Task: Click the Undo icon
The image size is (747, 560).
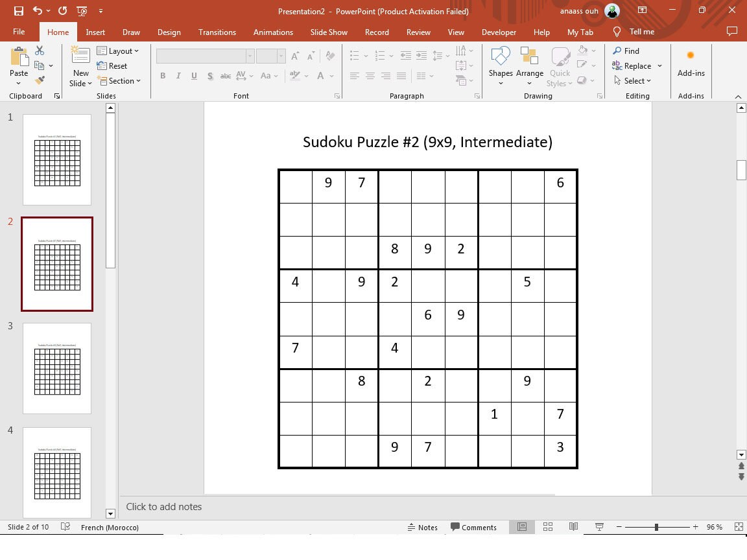Action: (x=38, y=11)
